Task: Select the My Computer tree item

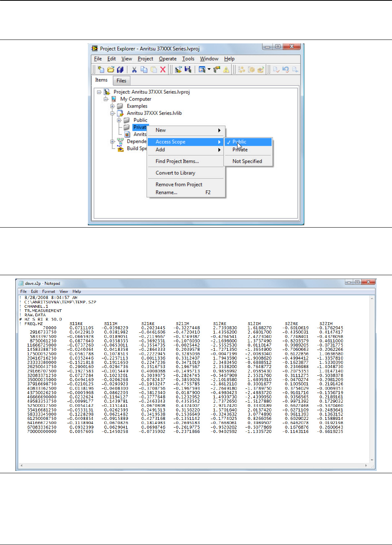Action: click(x=136, y=99)
